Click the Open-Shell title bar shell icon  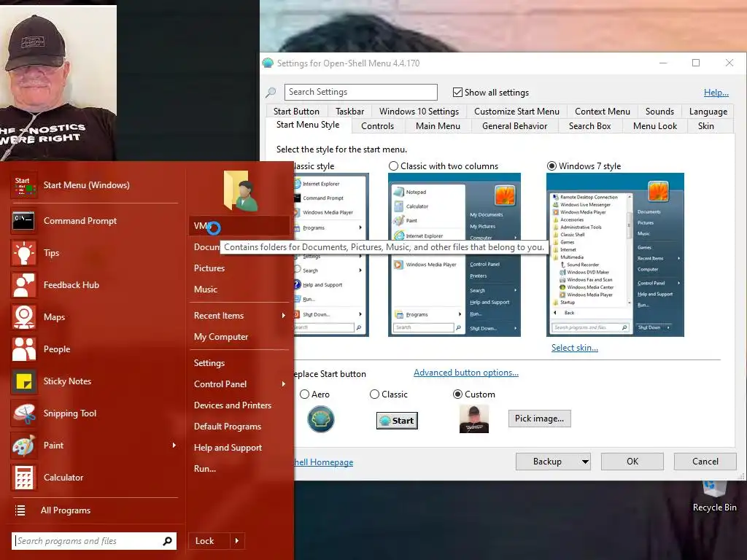268,63
